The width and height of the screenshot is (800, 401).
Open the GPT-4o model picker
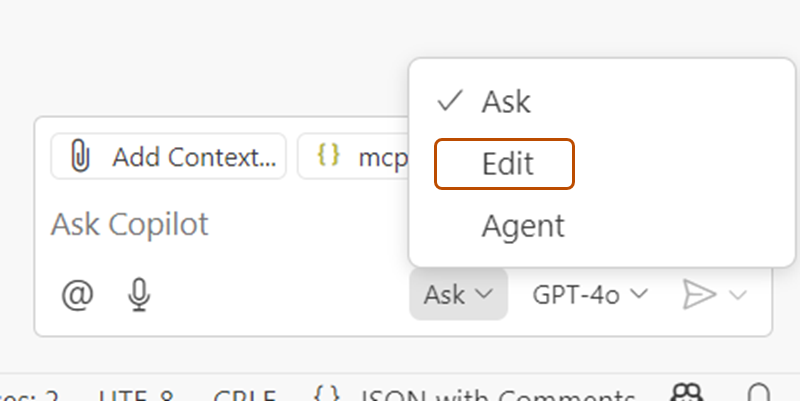(590, 294)
